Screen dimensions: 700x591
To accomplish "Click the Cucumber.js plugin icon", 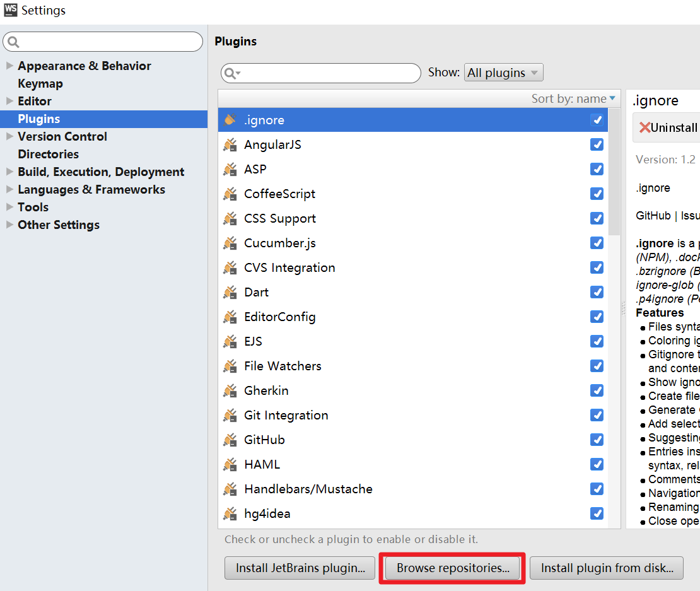I will (230, 243).
